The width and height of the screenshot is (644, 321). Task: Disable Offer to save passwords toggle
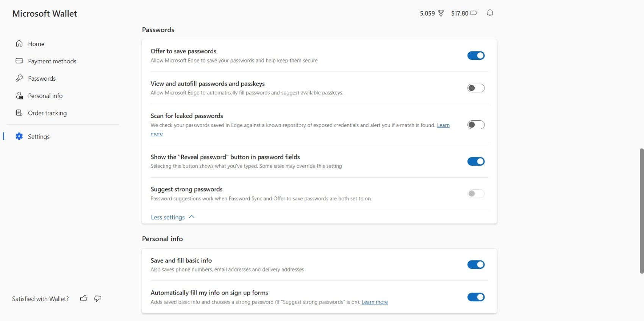click(476, 56)
